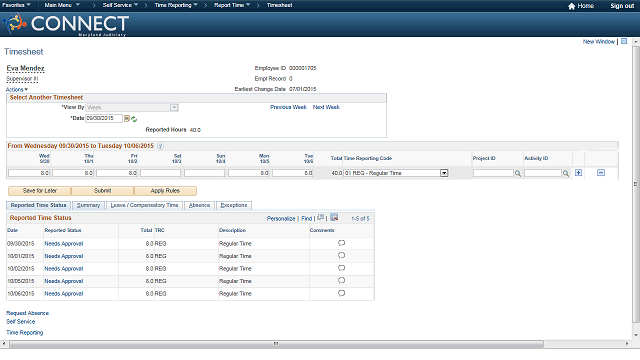Open Needs Approval status for 09/30/2015
This screenshot has width=640, height=360.
[64, 244]
